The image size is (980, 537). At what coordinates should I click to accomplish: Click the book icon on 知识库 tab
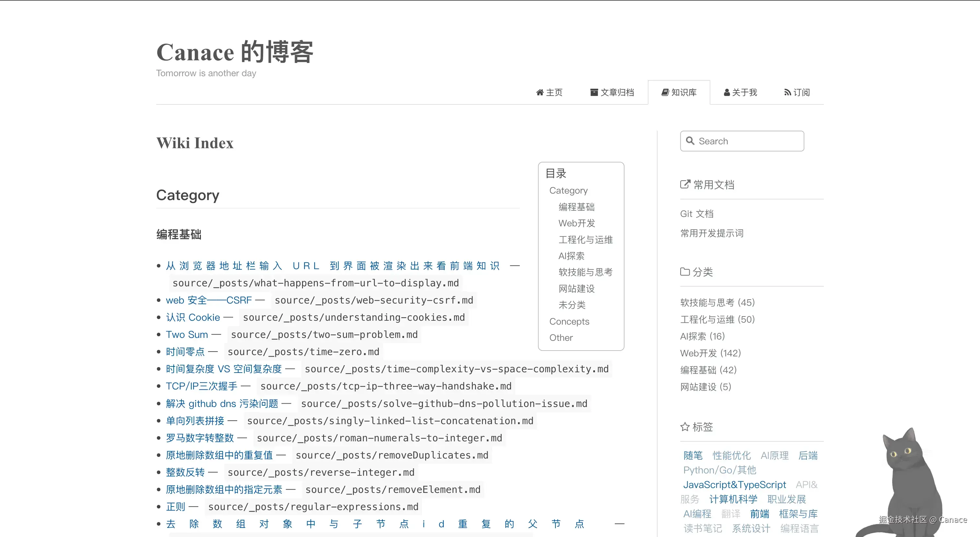pos(665,92)
